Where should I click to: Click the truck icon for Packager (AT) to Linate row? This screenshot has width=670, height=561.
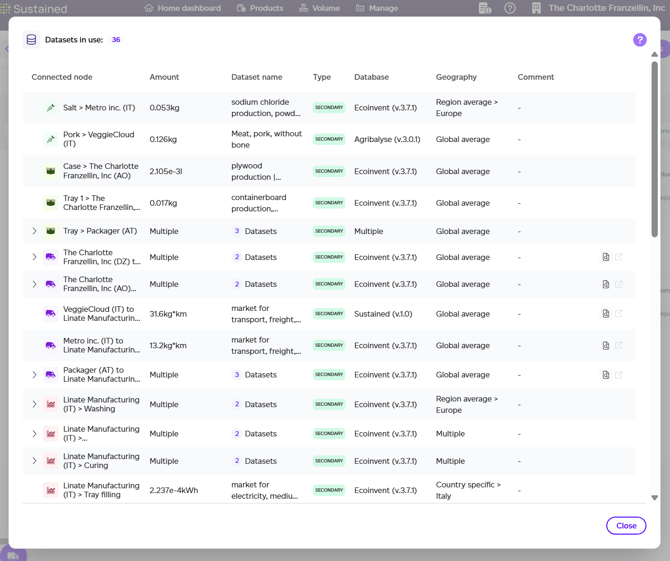(x=50, y=375)
